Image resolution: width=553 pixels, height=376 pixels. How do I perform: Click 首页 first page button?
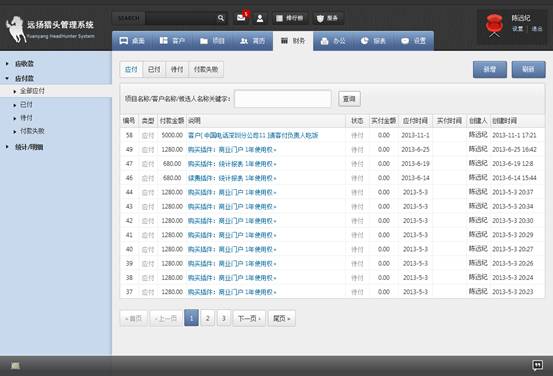133,318
